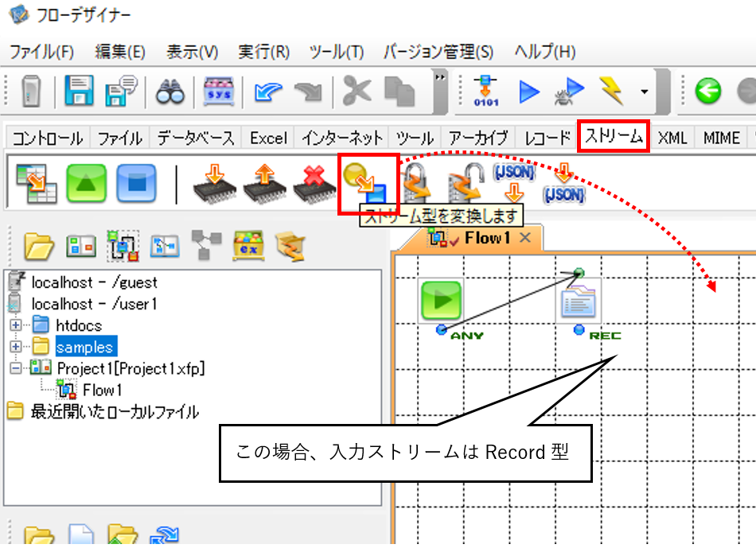Viewport: 756px width, 552px height.
Task: Switch to the MIME palette tab
Action: 721,138
